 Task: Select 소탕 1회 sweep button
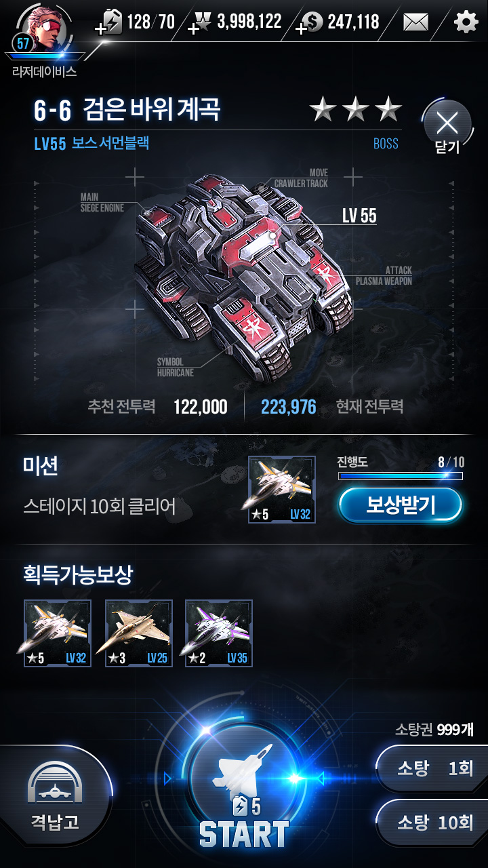click(x=434, y=769)
